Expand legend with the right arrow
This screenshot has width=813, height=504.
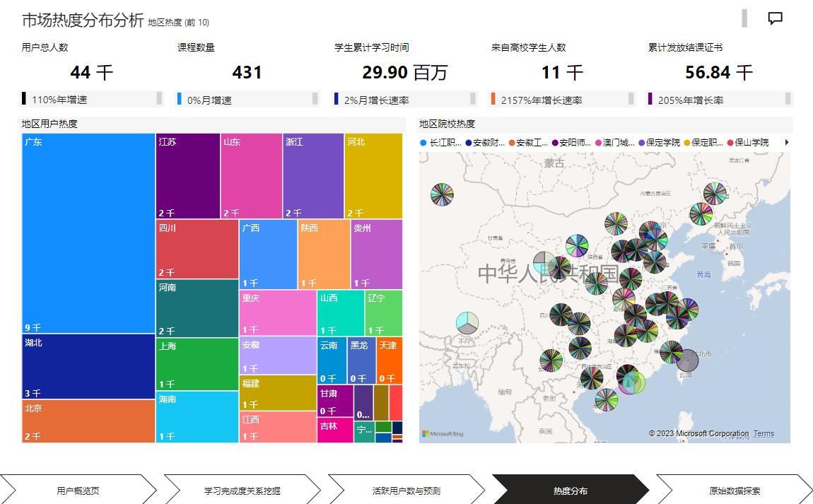787,143
